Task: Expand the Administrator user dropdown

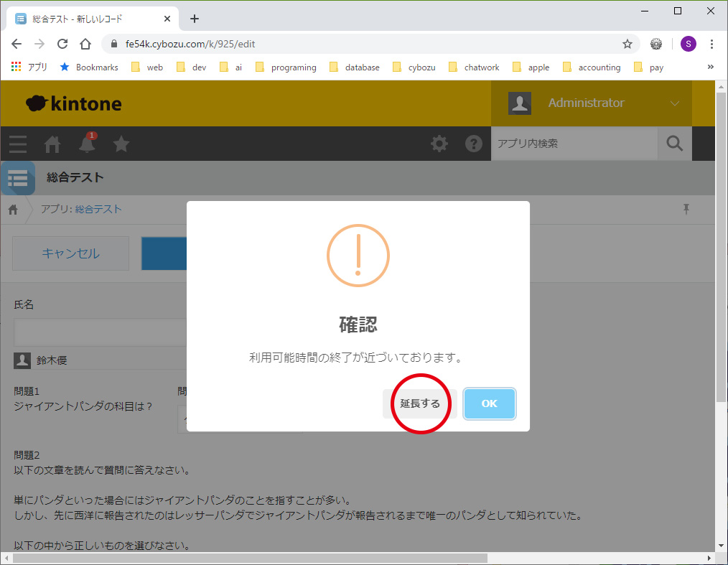Action: click(x=675, y=103)
